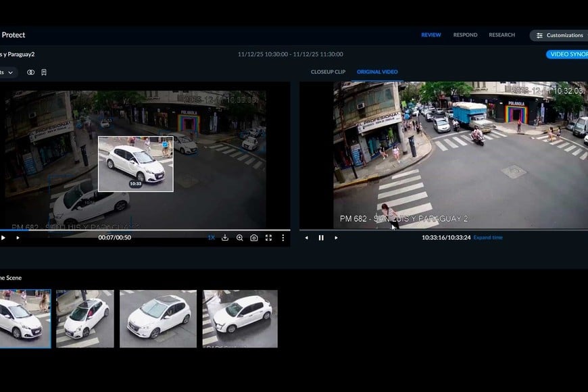Viewport: 588px width, 392px height.
Task: Pause the original video playback
Action: [x=321, y=238]
